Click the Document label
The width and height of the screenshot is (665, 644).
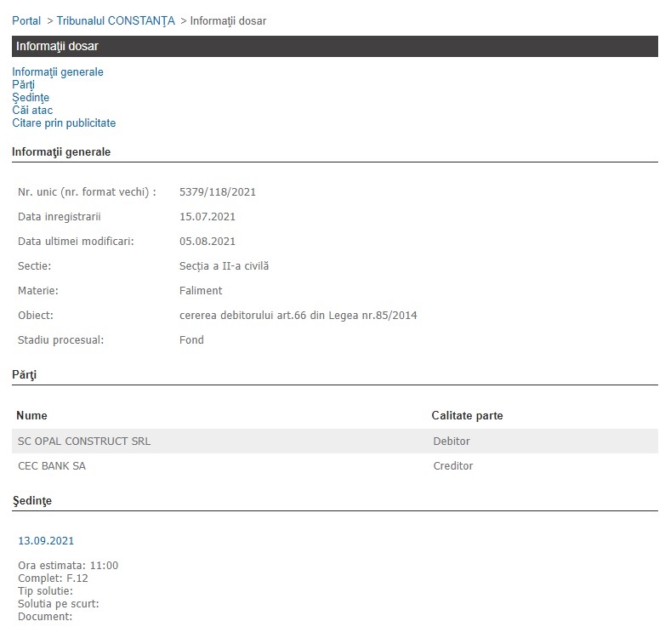tap(45, 617)
